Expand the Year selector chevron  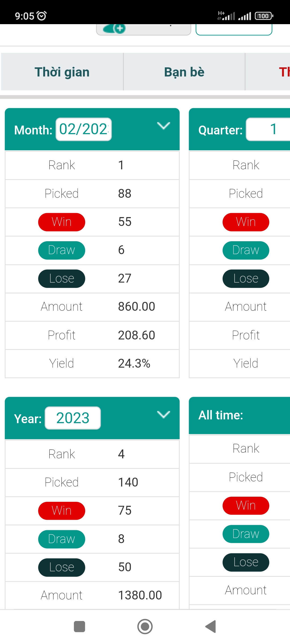coord(164,415)
